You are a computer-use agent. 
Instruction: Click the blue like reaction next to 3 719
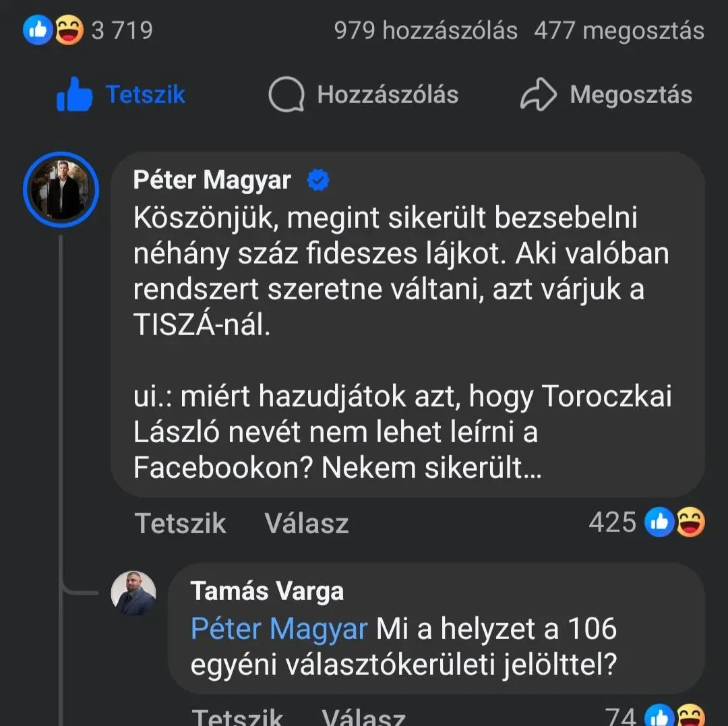tap(37, 30)
